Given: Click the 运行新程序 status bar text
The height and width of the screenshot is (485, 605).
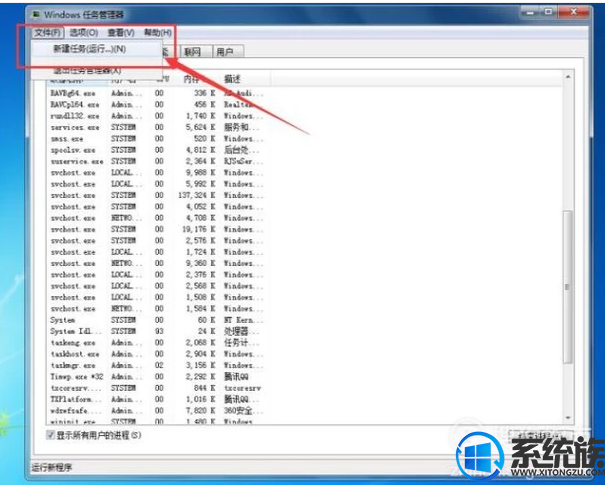Looking at the screenshot, I should 52,468.
